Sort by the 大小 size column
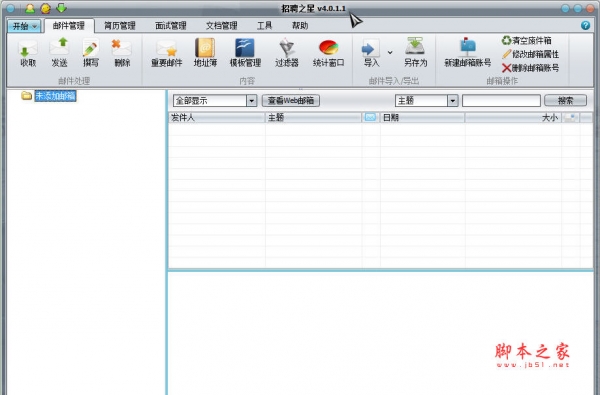This screenshot has width=600, height=395. coord(513,117)
